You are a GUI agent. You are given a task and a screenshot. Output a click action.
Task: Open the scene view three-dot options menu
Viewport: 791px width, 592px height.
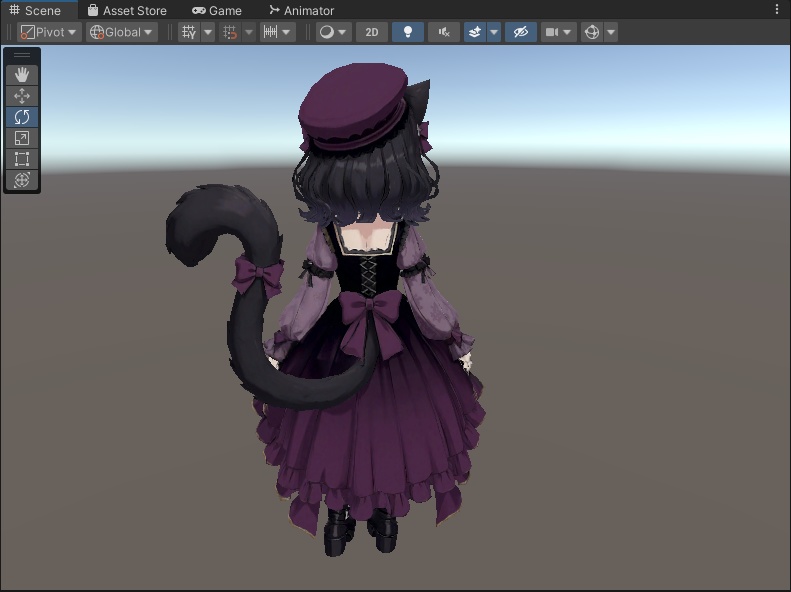pyautogui.click(x=777, y=10)
